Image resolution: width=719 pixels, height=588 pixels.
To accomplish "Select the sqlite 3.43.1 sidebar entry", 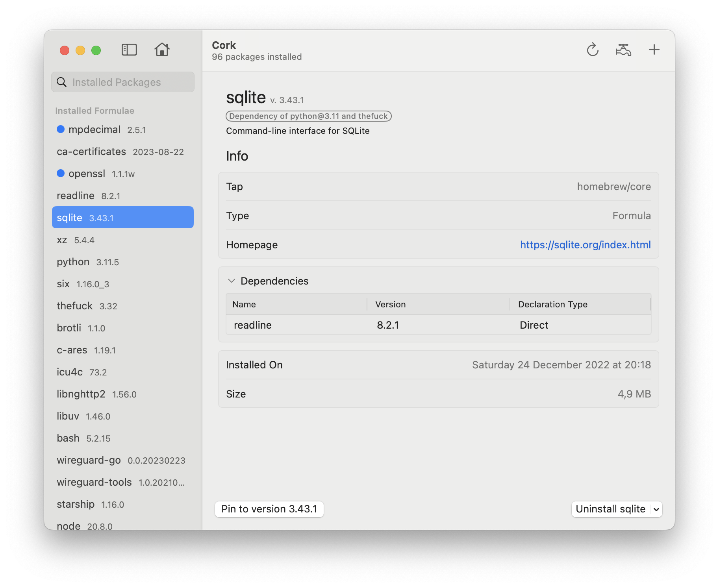I will 123,217.
